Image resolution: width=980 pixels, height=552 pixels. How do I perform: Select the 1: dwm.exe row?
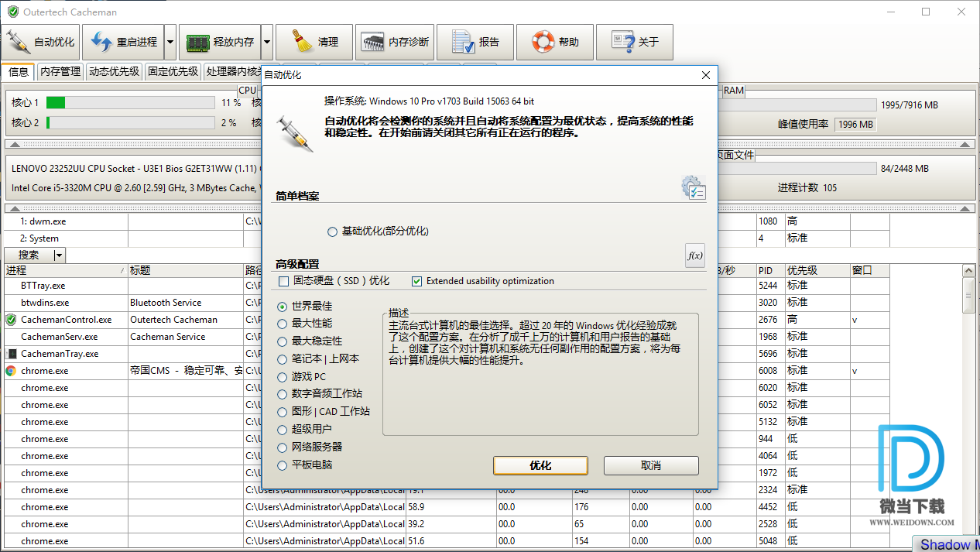[447, 221]
